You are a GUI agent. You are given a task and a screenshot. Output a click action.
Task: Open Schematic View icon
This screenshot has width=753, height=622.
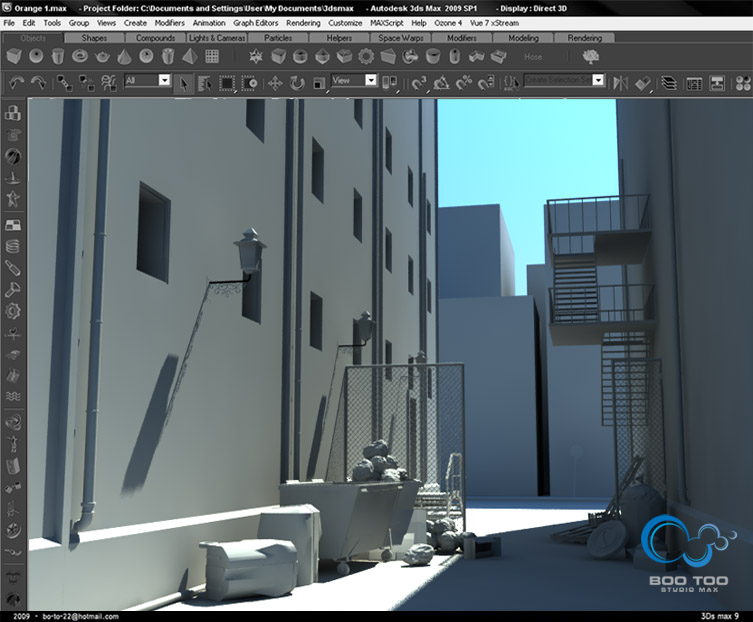717,83
